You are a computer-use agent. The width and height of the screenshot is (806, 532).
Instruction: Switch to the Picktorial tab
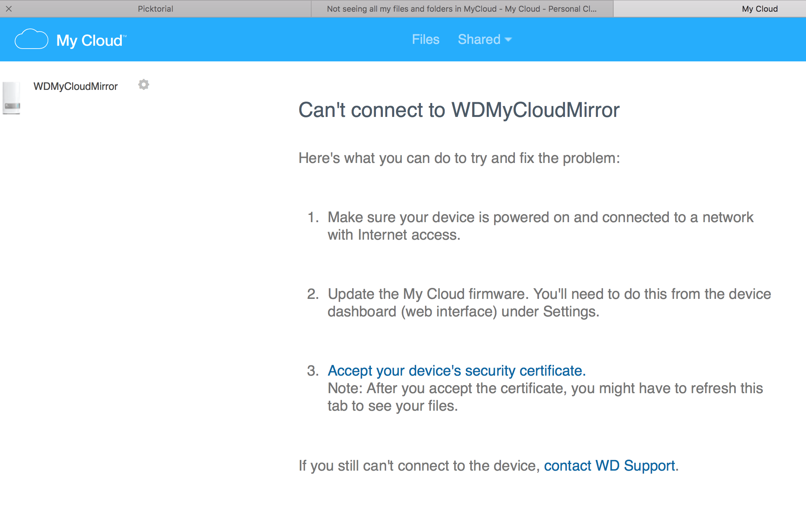click(x=155, y=9)
